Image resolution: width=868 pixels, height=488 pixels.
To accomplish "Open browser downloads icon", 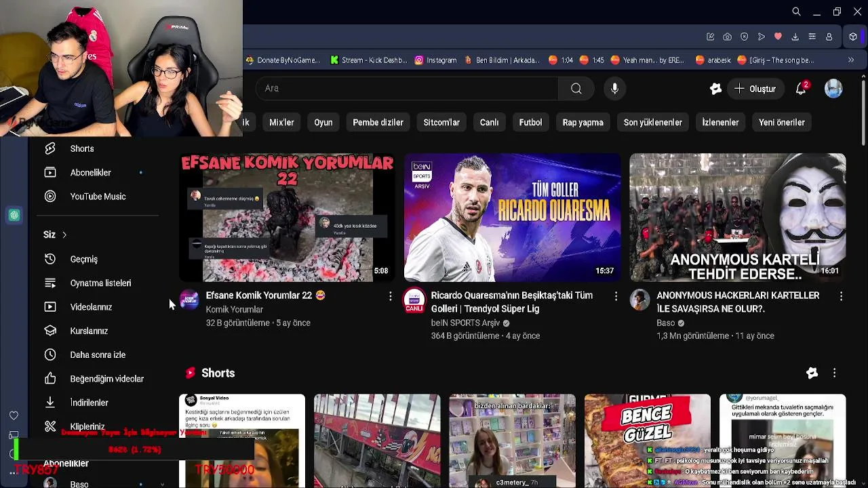I will [795, 37].
